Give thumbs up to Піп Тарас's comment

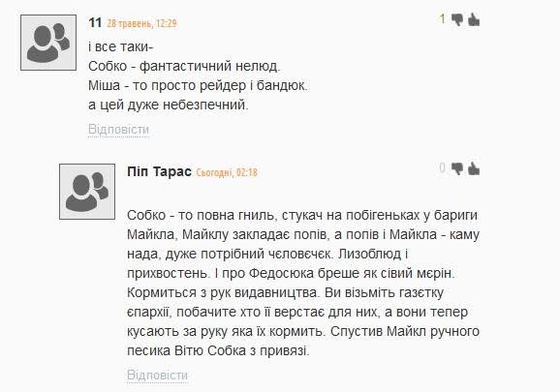point(474,168)
